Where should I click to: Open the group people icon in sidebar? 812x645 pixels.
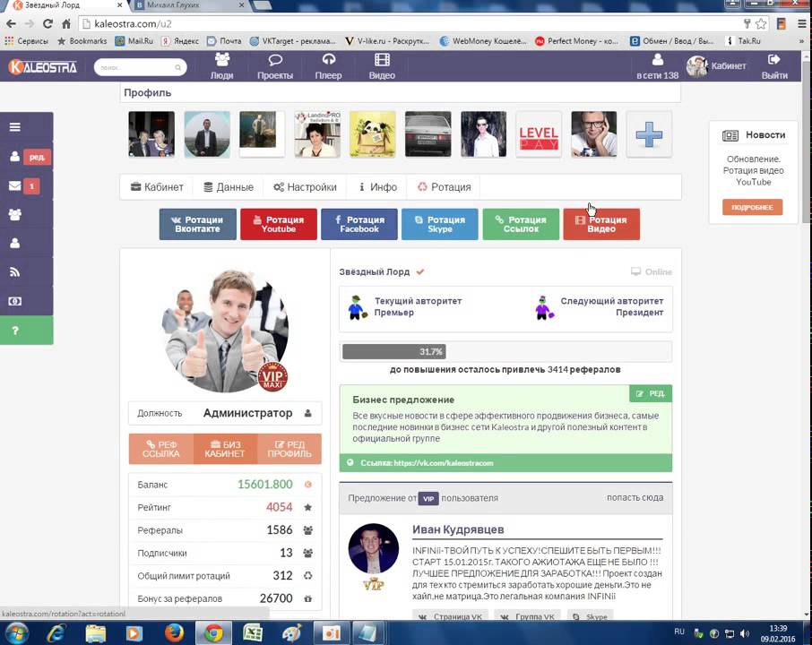click(15, 215)
